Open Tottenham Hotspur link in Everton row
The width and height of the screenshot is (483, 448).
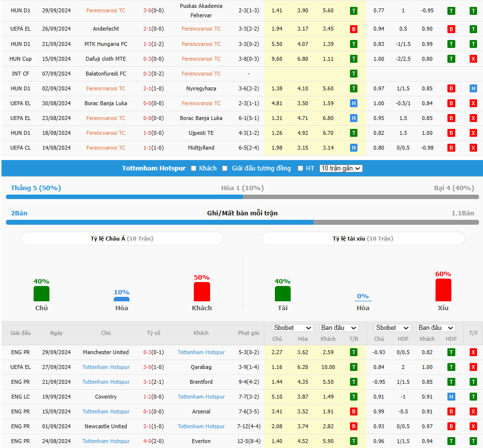(x=106, y=441)
